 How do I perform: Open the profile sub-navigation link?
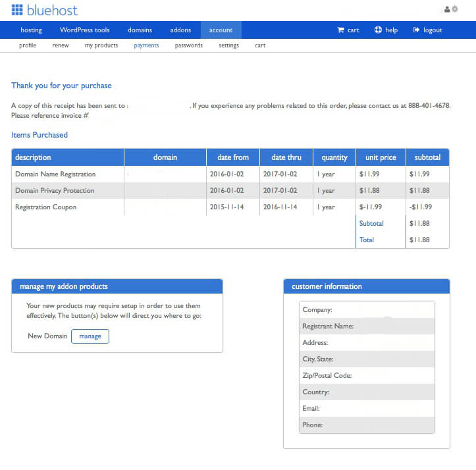click(x=28, y=45)
